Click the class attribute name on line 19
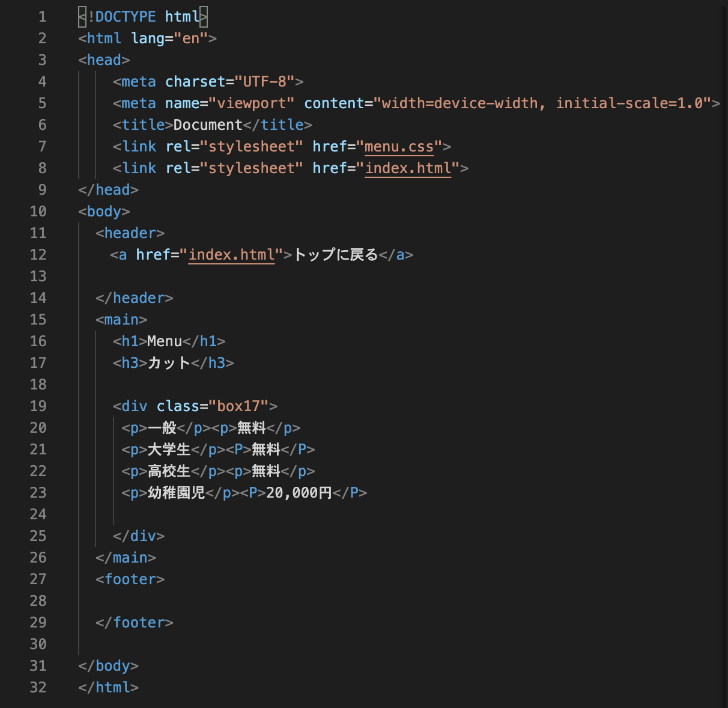728x708 pixels. tap(178, 406)
